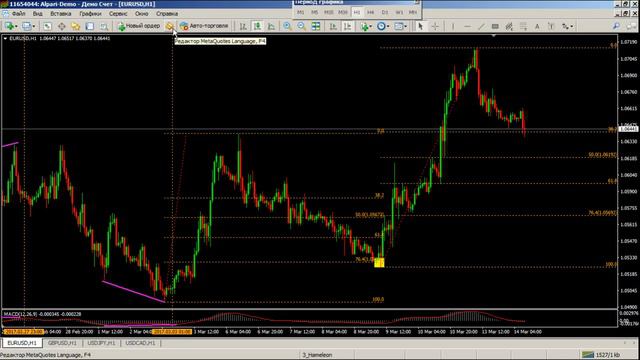This screenshot has height=360, width=640.
Task: Activate the crosshair mode
Action: (435, 26)
